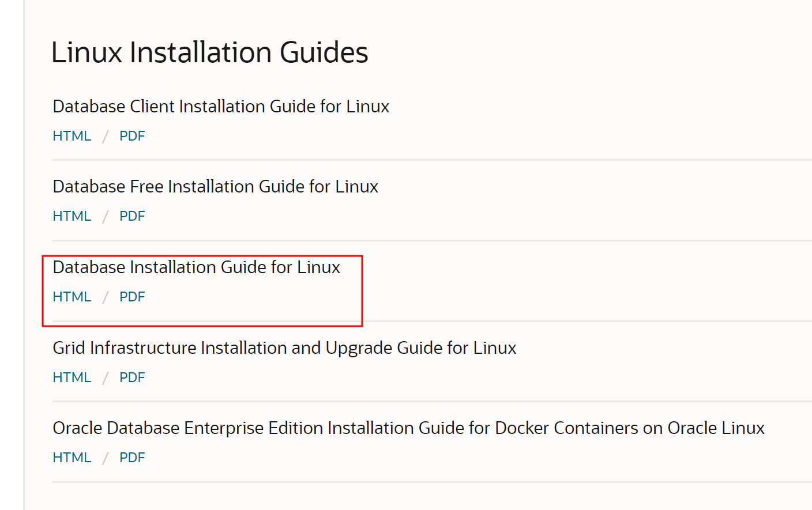Open PDF of Database Client Installation Guide

132,136
